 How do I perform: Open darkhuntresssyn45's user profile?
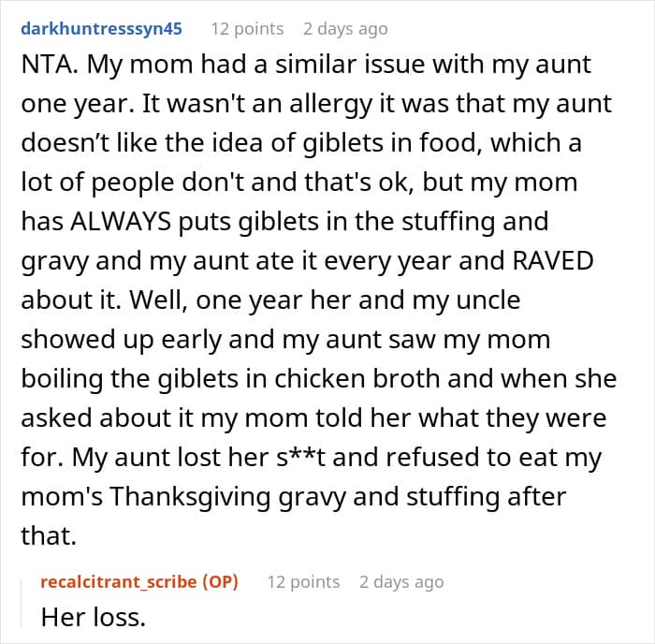tap(101, 29)
